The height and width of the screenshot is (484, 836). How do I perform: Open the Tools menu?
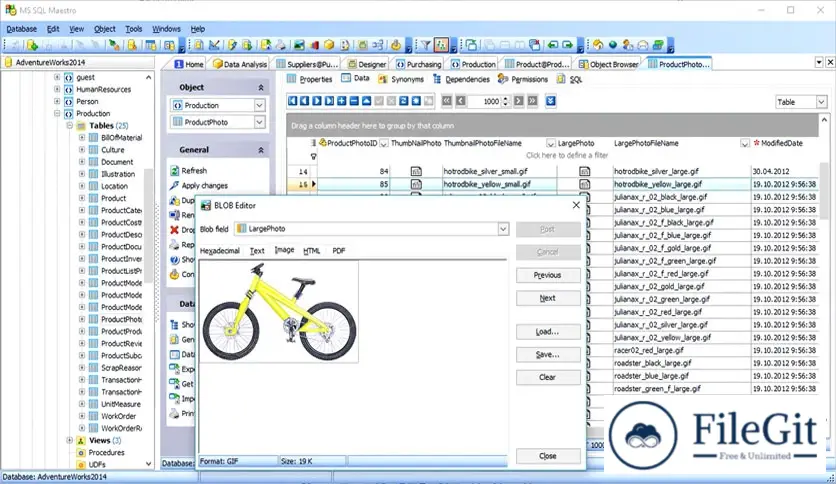coord(134,29)
